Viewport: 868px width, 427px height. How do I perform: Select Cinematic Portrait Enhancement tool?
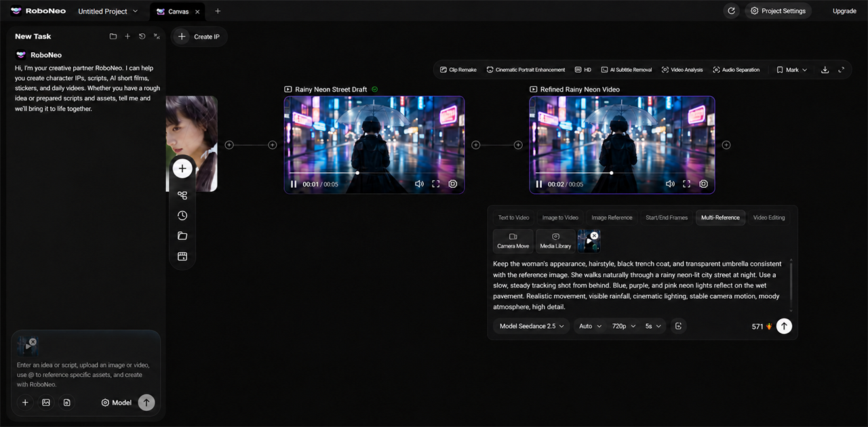(526, 70)
